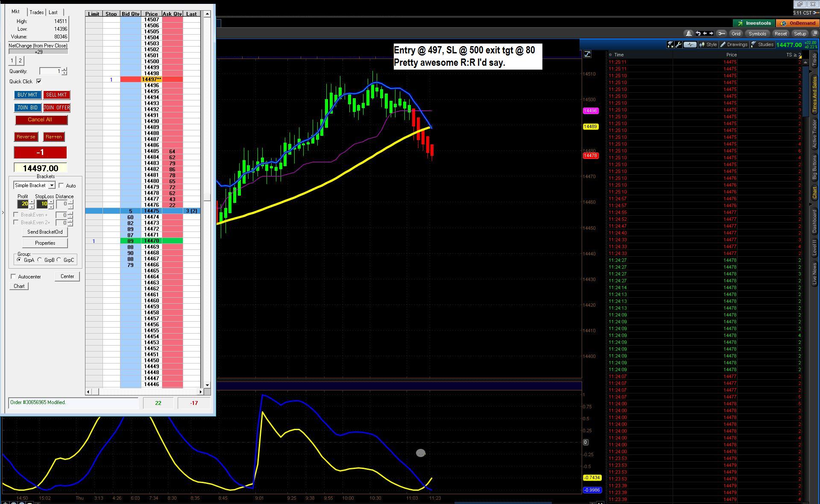The image size is (820, 504).
Task: Select quantity preset 1 button
Action: click(12, 61)
